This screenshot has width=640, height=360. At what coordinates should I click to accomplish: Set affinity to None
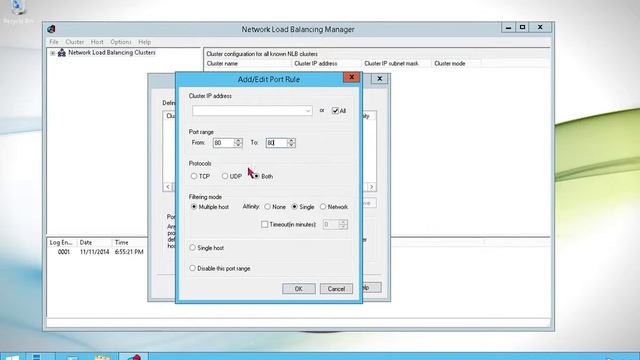point(268,207)
